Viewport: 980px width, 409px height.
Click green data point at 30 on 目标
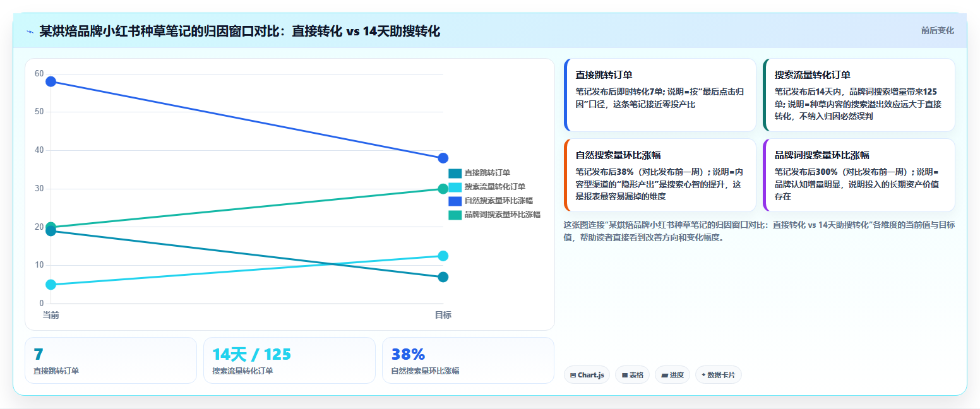pyautogui.click(x=443, y=189)
